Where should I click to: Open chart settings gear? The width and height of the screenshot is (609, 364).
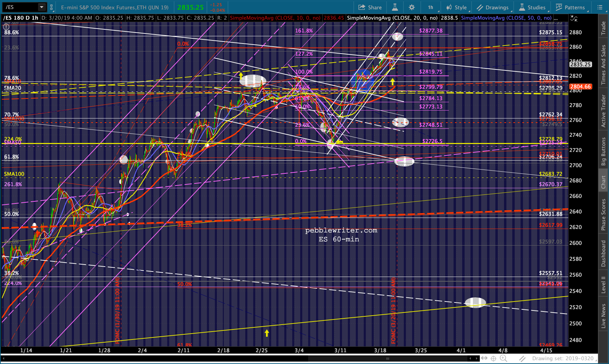[x=411, y=7]
